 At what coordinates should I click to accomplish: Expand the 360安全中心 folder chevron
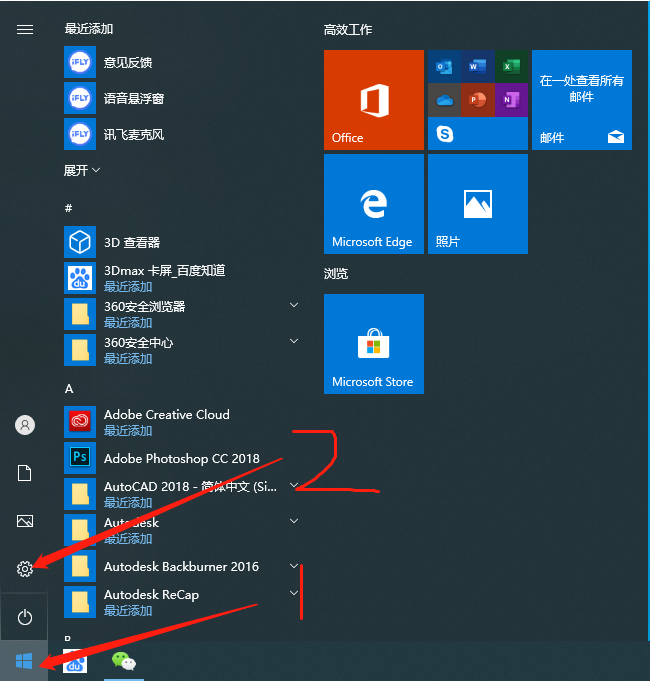pyautogui.click(x=294, y=341)
